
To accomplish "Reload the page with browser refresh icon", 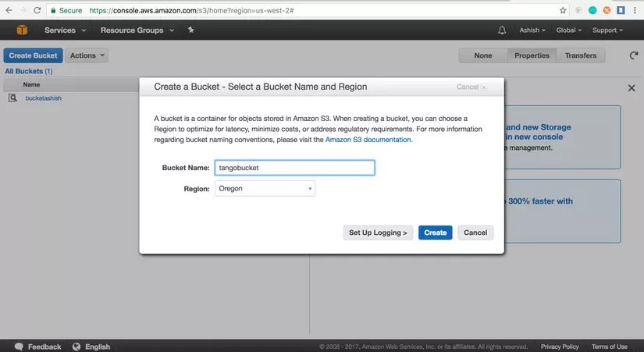I will pos(37,10).
